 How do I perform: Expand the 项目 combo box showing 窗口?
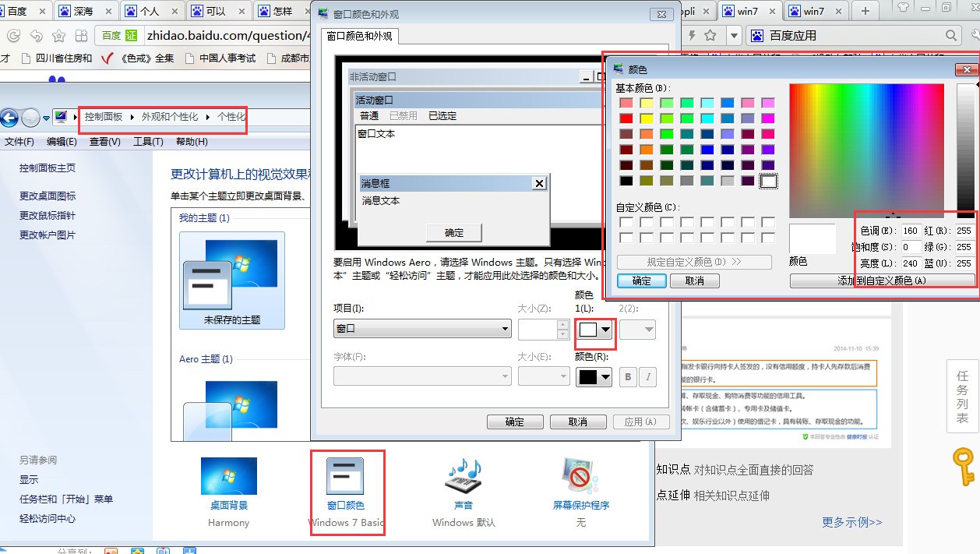click(422, 330)
